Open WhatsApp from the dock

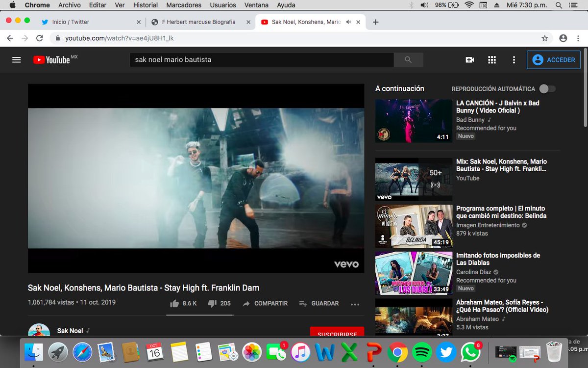click(470, 352)
